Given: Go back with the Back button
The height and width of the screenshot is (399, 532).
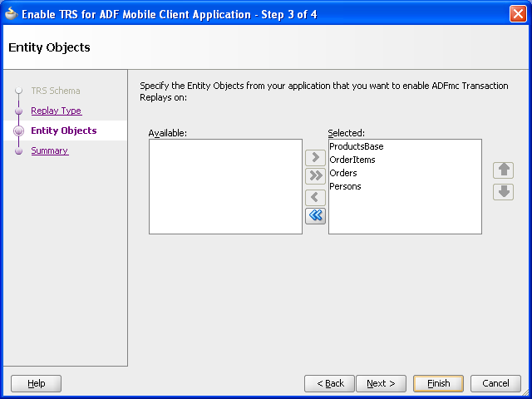Looking at the screenshot, I should 329,383.
